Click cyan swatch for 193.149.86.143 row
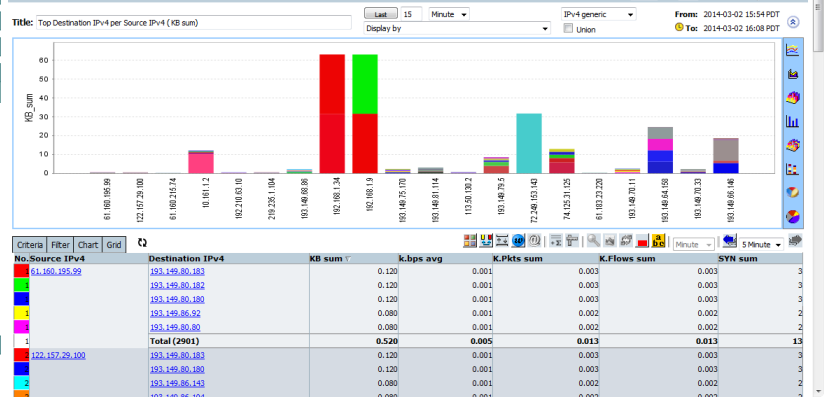Viewport: 824px width, 397px height. (x=21, y=383)
